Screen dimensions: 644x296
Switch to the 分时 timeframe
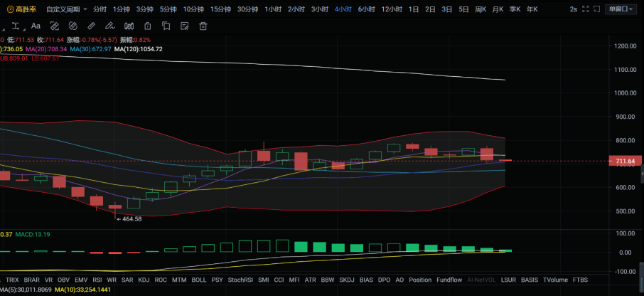(x=100, y=9)
